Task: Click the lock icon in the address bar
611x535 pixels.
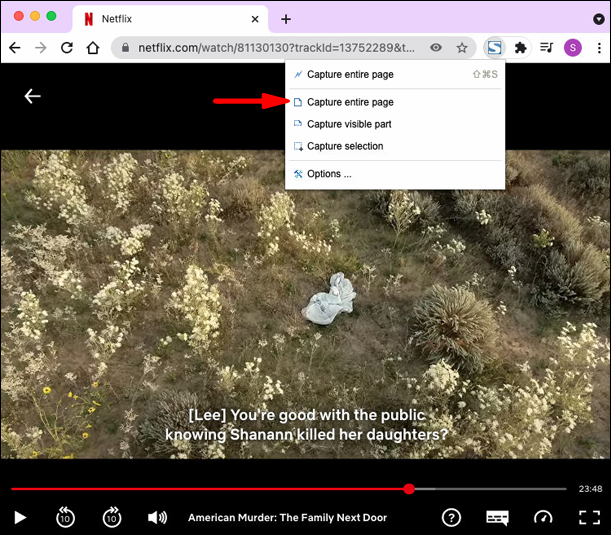Action: tap(125, 48)
